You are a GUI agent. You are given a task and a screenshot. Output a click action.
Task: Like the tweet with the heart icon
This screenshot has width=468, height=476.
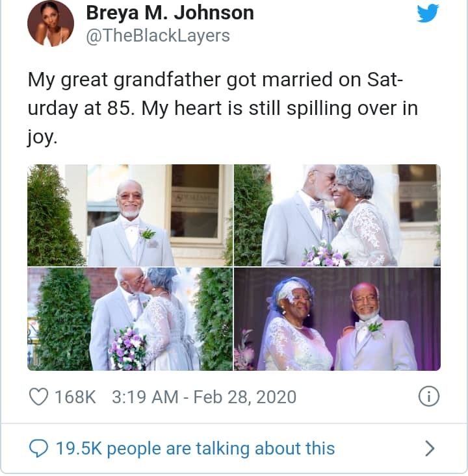(x=38, y=397)
